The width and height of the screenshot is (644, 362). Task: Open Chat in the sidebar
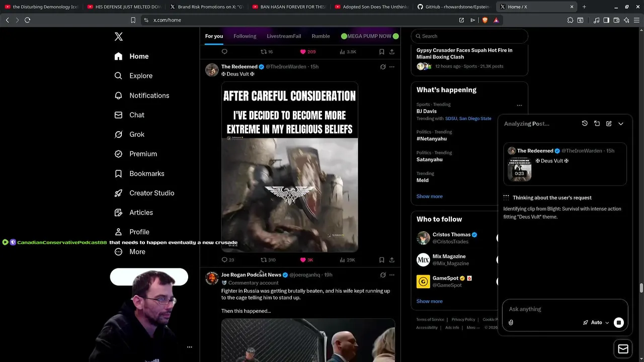pyautogui.click(x=129, y=115)
